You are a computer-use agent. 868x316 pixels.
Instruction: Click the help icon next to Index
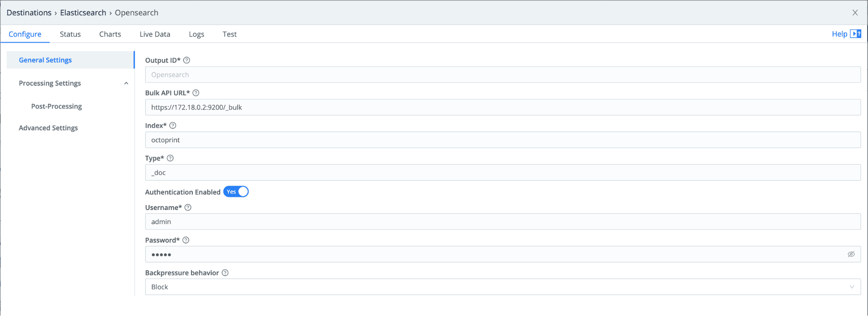coord(173,126)
